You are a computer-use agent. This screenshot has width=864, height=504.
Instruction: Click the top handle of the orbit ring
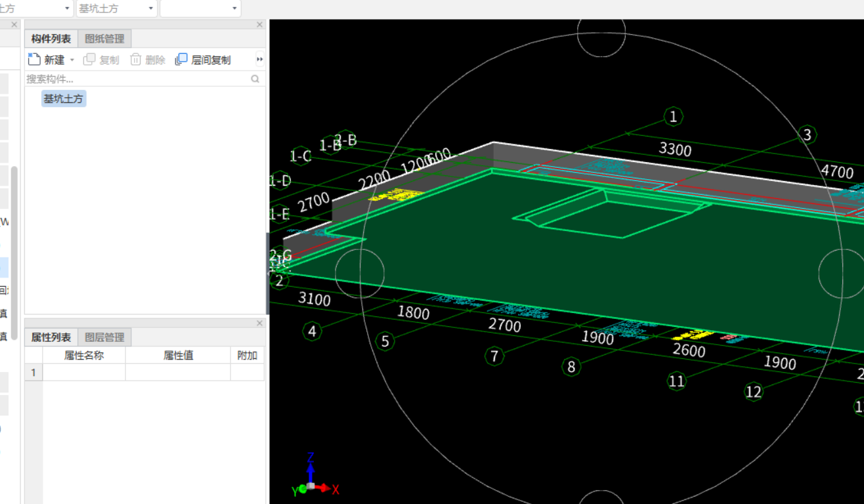point(601,31)
